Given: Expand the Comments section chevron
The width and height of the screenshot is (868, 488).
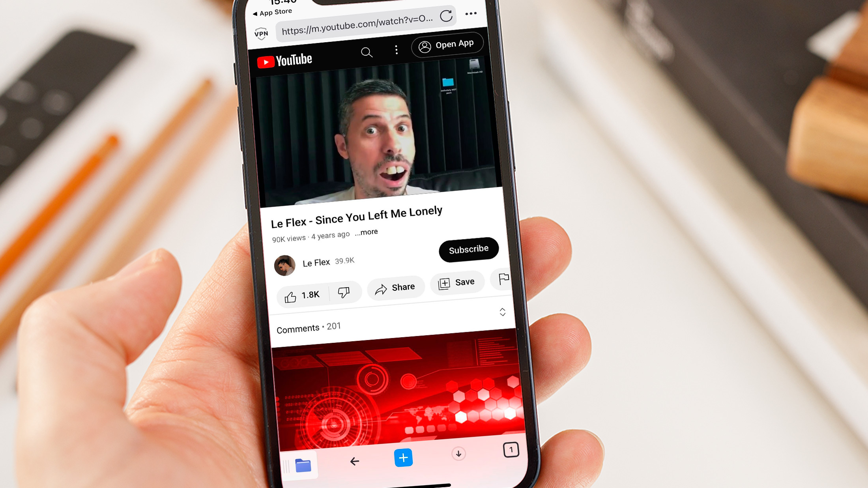Looking at the screenshot, I should (503, 312).
